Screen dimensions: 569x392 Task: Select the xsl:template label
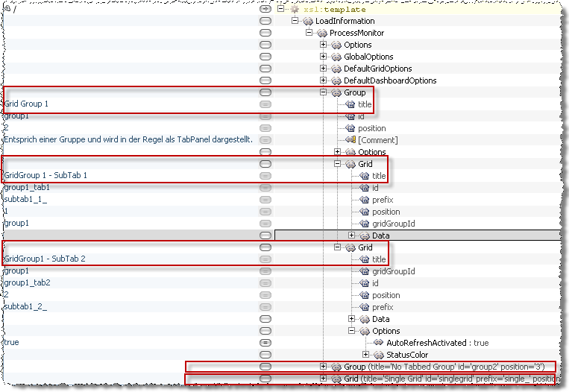point(335,10)
